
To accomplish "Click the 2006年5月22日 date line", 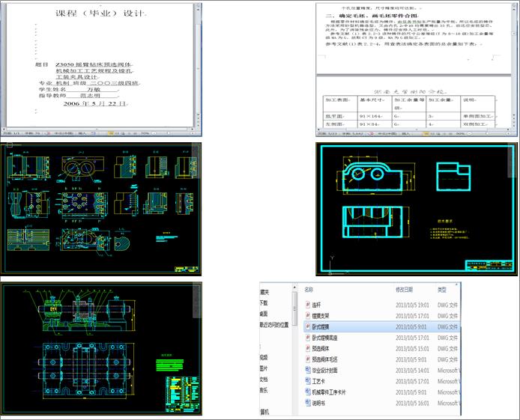I will [x=94, y=103].
